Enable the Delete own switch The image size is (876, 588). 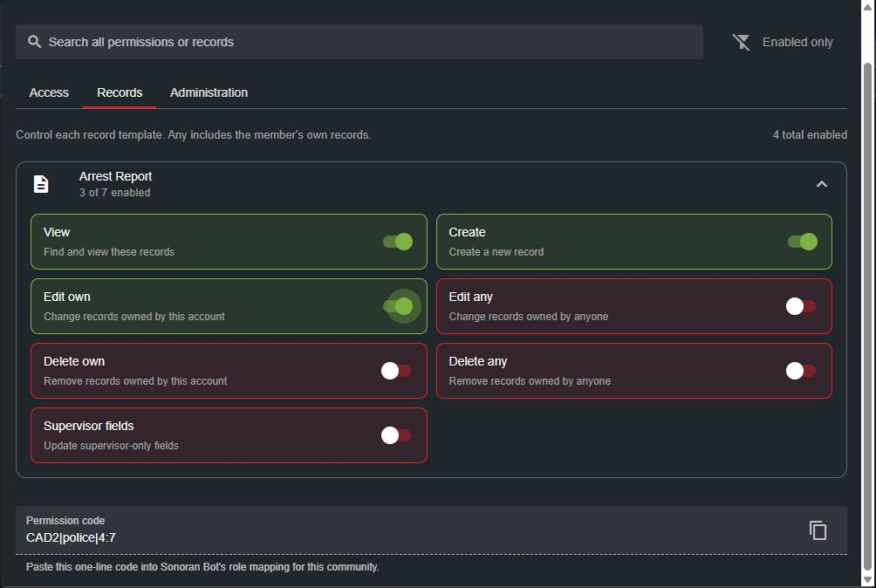tap(396, 371)
